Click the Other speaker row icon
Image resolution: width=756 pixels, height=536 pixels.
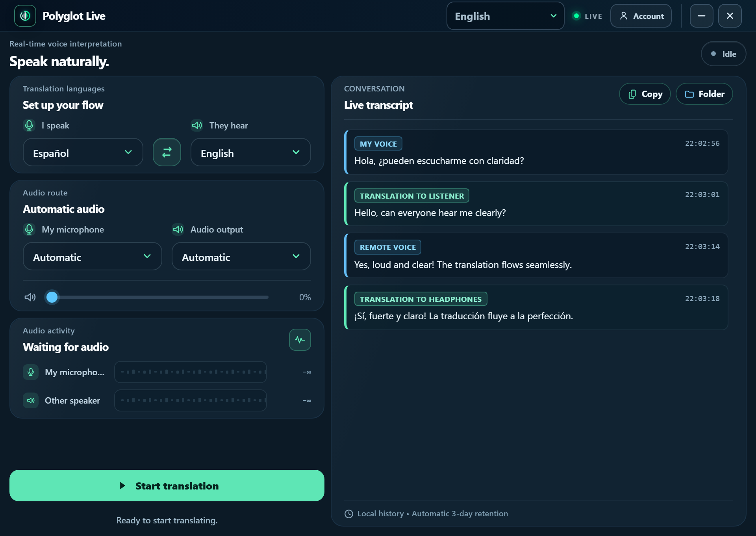tap(31, 400)
